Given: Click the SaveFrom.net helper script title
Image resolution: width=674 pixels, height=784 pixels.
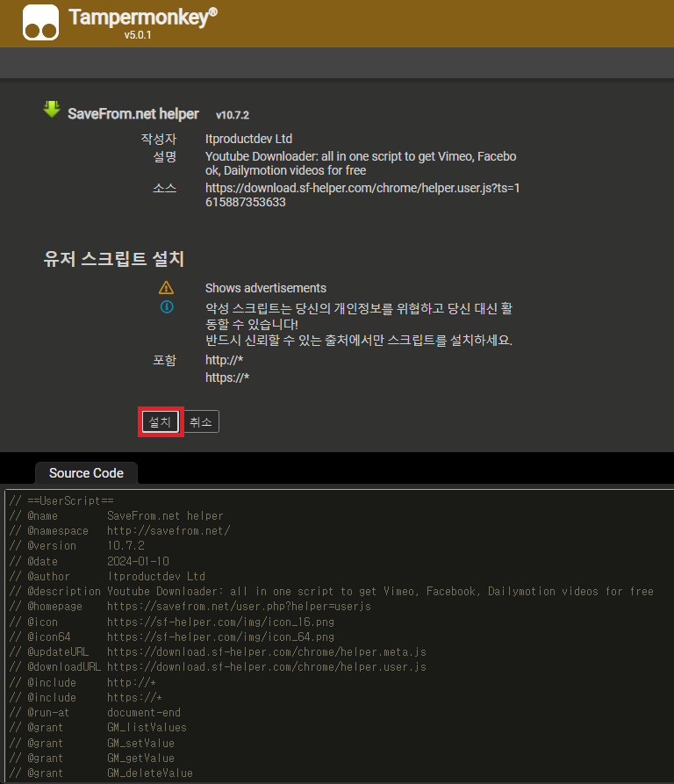Looking at the screenshot, I should point(133,114).
